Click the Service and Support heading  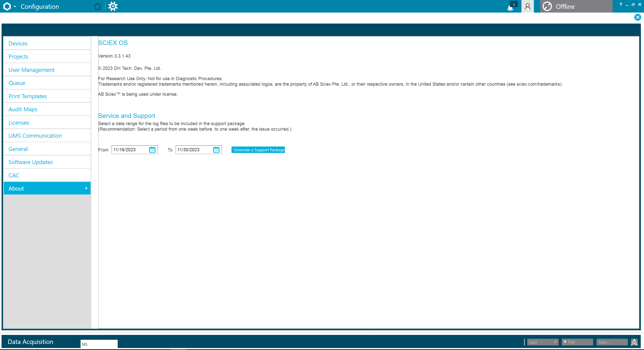pyautogui.click(x=127, y=116)
